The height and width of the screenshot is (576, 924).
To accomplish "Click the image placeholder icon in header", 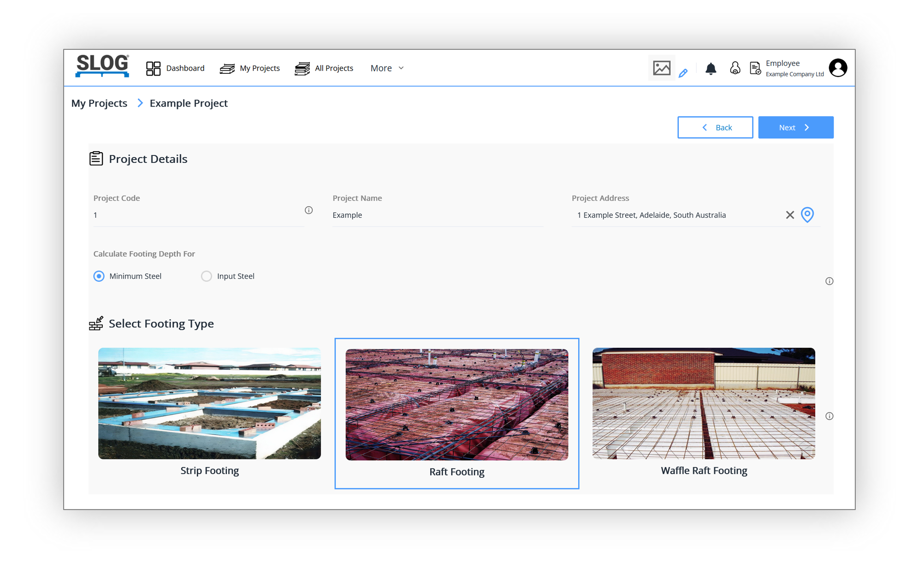I will (661, 68).
